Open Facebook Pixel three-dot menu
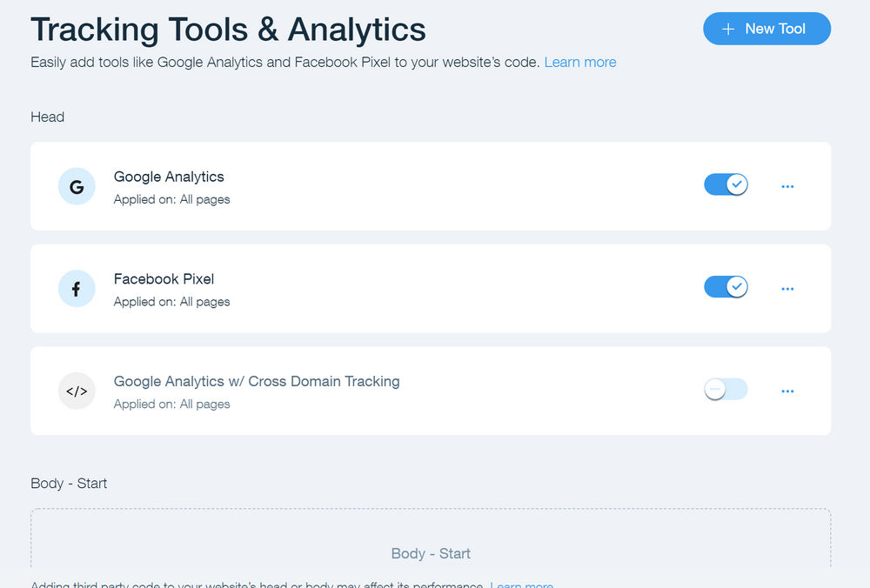The height and width of the screenshot is (588, 870). pyautogui.click(x=787, y=289)
